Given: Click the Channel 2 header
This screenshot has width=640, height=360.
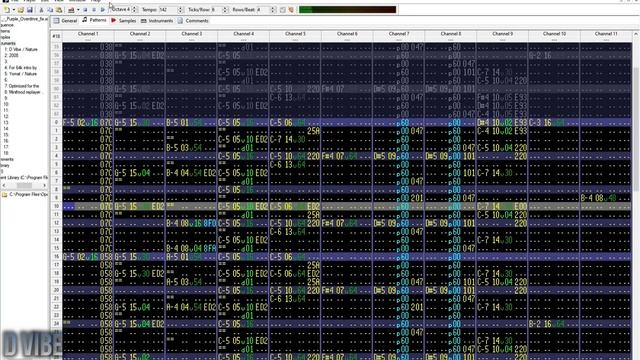Looking at the screenshot, I should pos(140,36).
